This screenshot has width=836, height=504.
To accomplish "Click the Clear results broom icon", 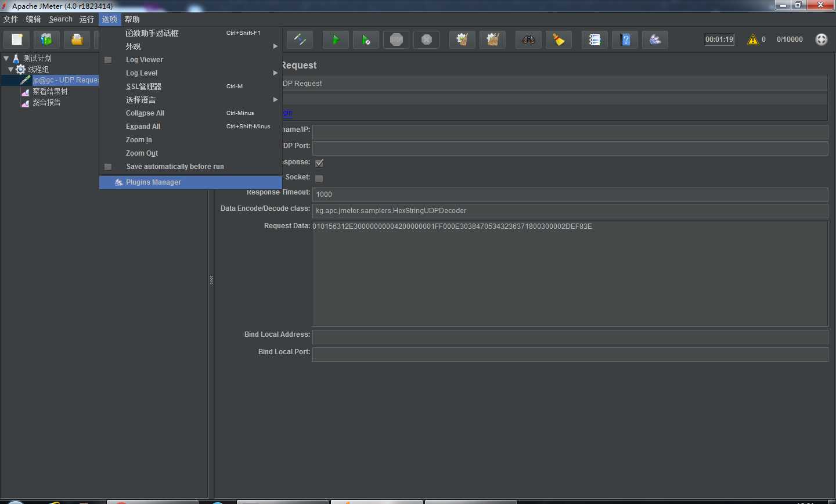I will [x=462, y=39].
